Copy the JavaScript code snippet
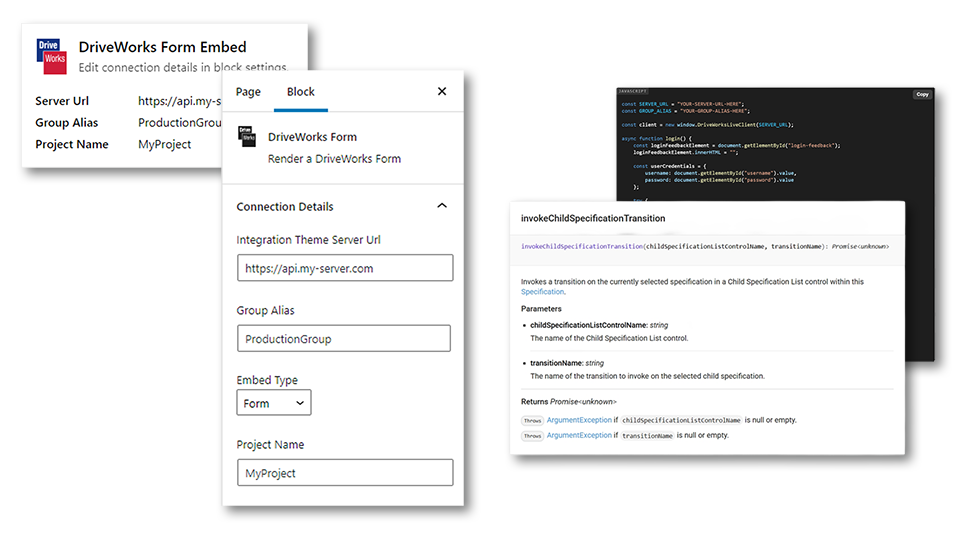 pos(922,94)
